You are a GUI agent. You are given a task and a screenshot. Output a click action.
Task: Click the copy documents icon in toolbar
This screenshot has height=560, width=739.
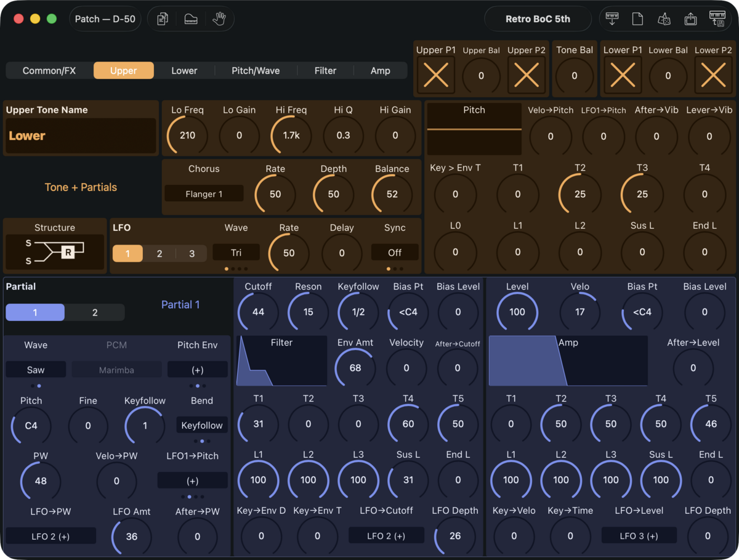(162, 19)
